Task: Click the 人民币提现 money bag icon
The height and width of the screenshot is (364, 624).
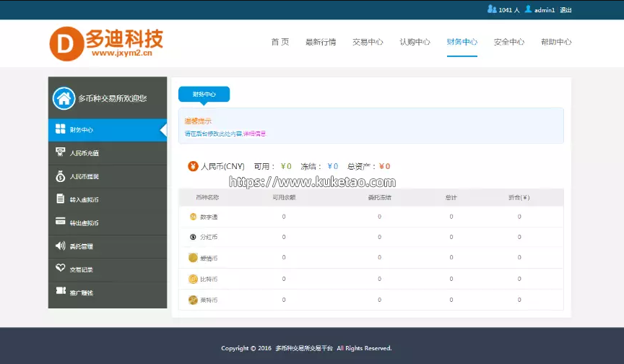Action: (61, 175)
